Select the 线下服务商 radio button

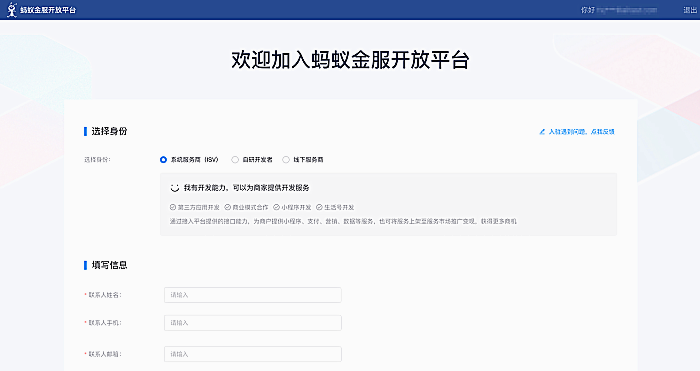pyautogui.click(x=286, y=160)
